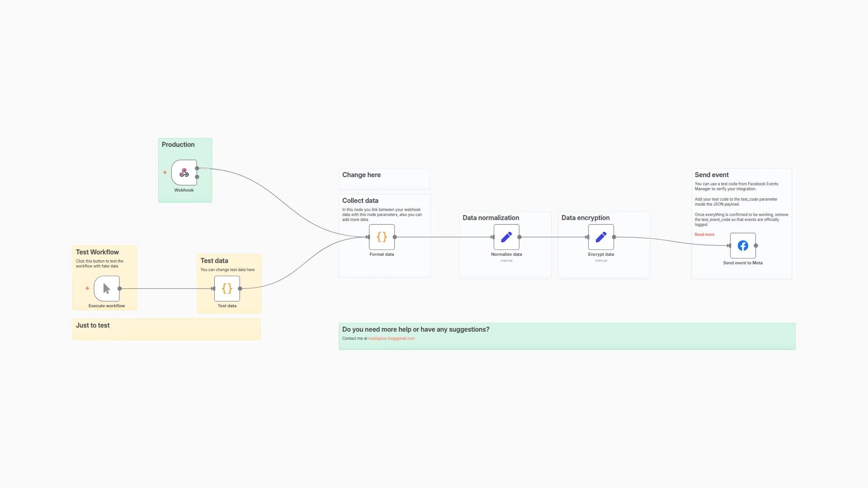Open the Webhook node

point(184,172)
